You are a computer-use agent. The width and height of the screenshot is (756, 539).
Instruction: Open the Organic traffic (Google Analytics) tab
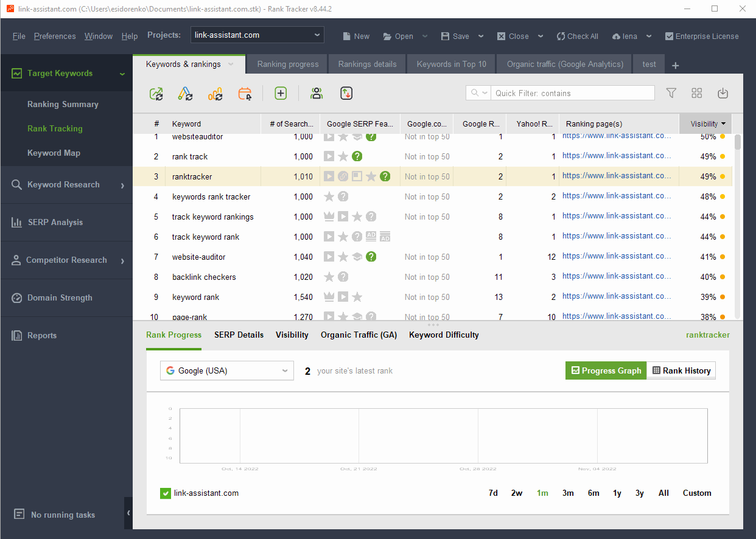565,64
